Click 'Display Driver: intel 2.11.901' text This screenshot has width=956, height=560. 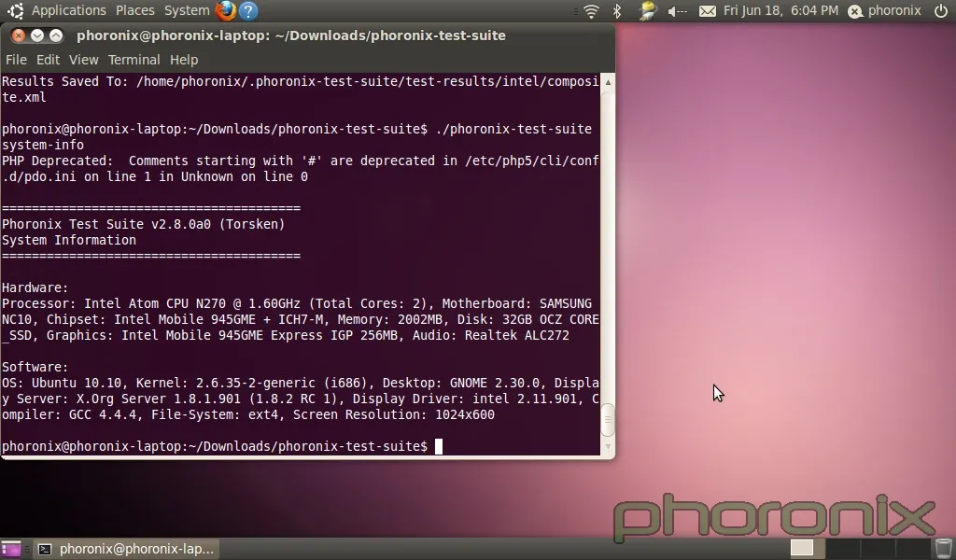pos(465,399)
